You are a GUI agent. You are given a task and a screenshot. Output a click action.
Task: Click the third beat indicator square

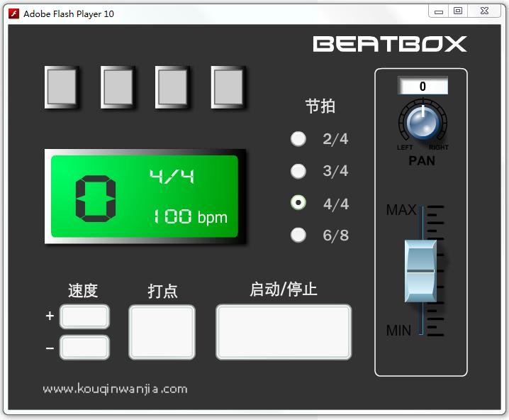pos(172,87)
